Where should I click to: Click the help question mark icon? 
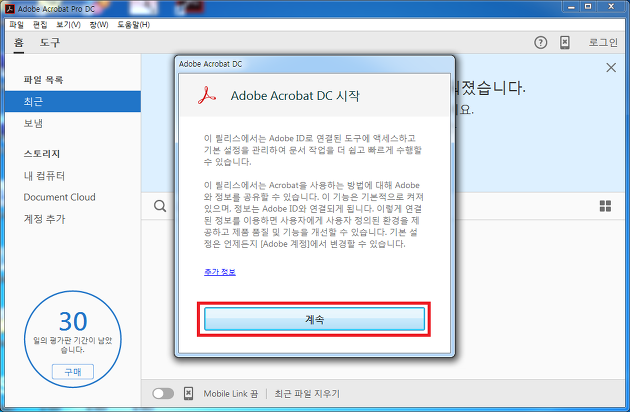pyautogui.click(x=540, y=42)
